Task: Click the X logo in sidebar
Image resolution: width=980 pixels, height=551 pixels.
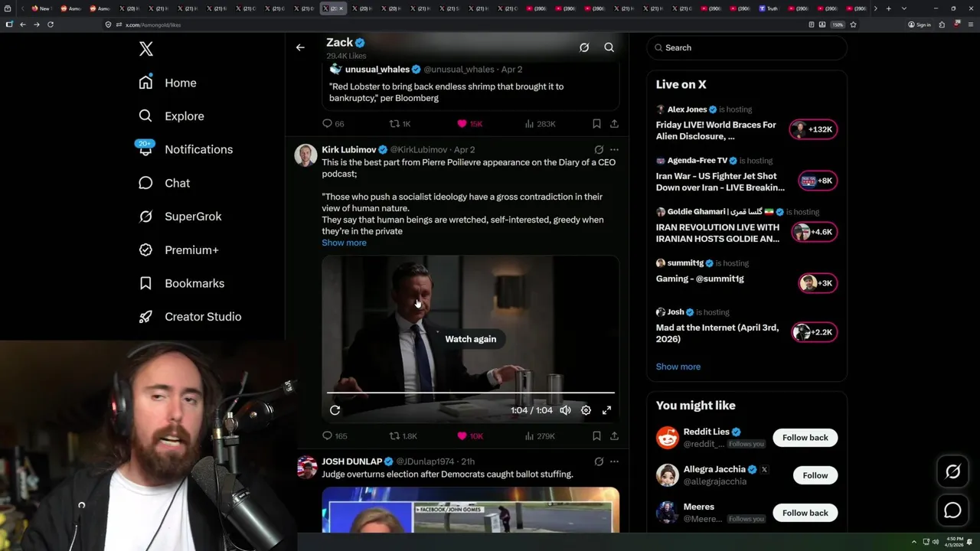Action: pyautogui.click(x=146, y=49)
